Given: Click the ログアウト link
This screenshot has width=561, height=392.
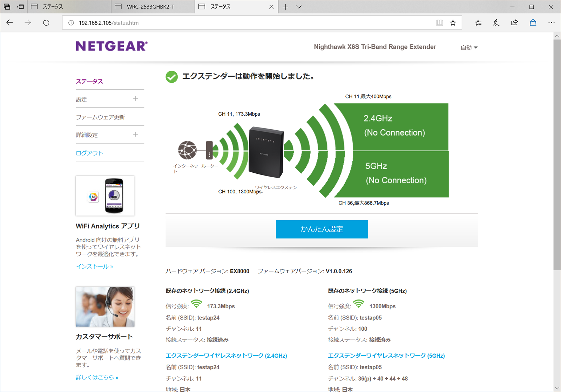Looking at the screenshot, I should click(x=89, y=153).
